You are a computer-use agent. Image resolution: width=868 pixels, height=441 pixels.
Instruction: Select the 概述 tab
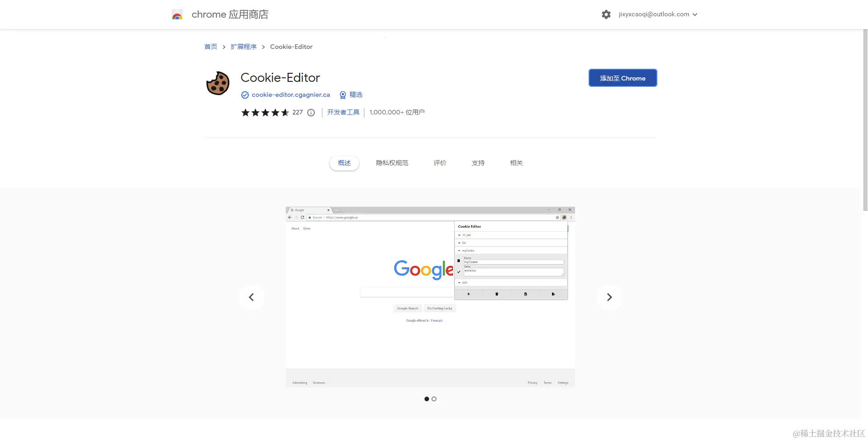(x=344, y=163)
